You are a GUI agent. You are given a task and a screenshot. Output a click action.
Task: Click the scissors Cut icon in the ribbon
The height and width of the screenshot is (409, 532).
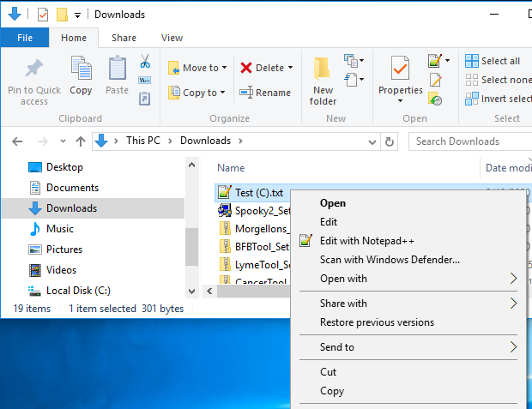[145, 62]
